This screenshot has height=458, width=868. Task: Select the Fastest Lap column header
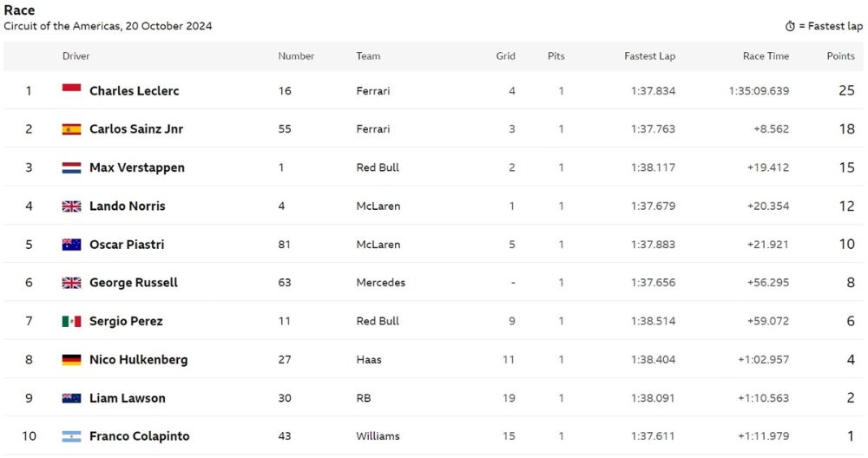tap(649, 56)
